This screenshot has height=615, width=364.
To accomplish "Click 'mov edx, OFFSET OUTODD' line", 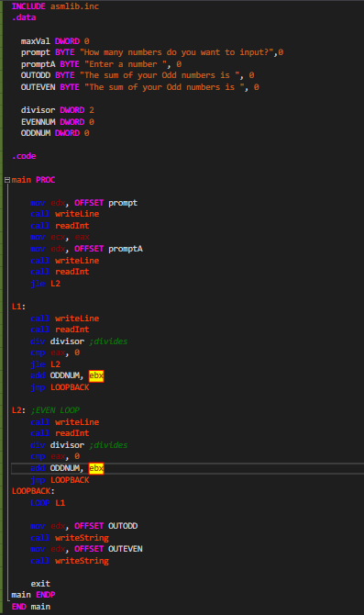I will point(84,526).
